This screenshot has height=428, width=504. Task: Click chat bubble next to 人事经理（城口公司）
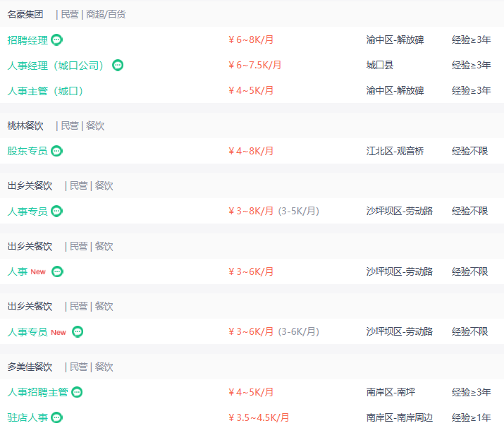(x=118, y=66)
